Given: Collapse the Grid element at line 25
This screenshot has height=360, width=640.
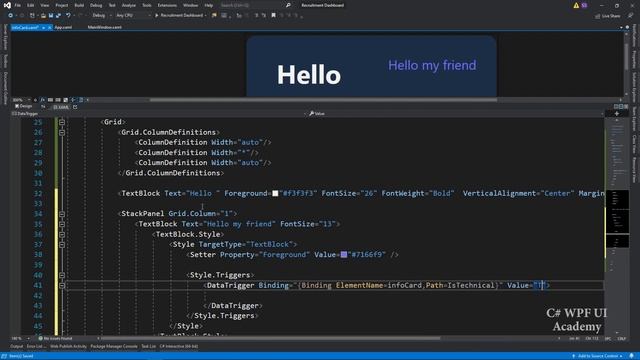Looking at the screenshot, I should (x=62, y=122).
